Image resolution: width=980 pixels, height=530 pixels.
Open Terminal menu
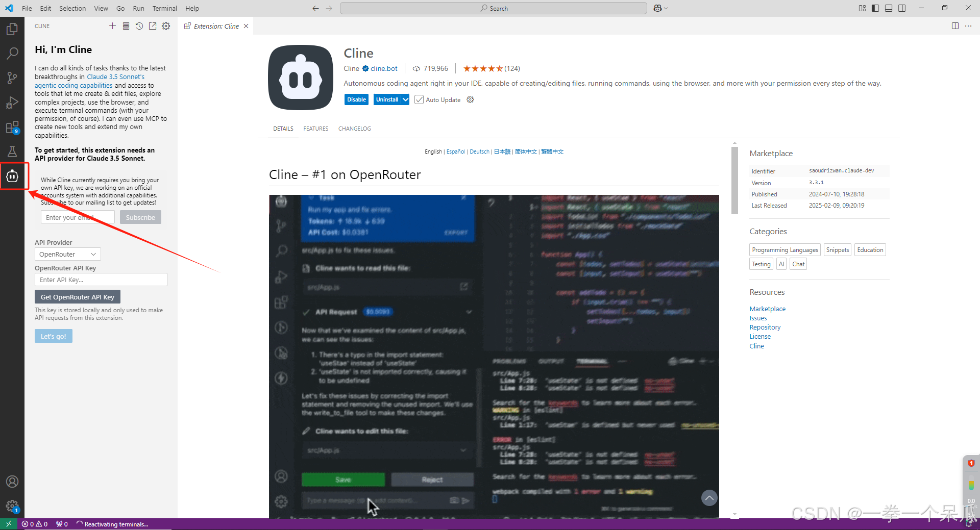164,8
